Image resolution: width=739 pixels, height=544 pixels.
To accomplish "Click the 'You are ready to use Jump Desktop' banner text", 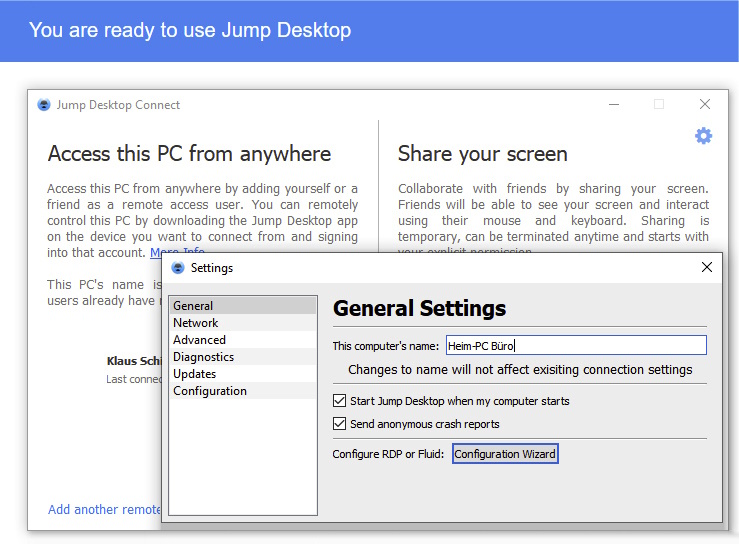I will [190, 30].
